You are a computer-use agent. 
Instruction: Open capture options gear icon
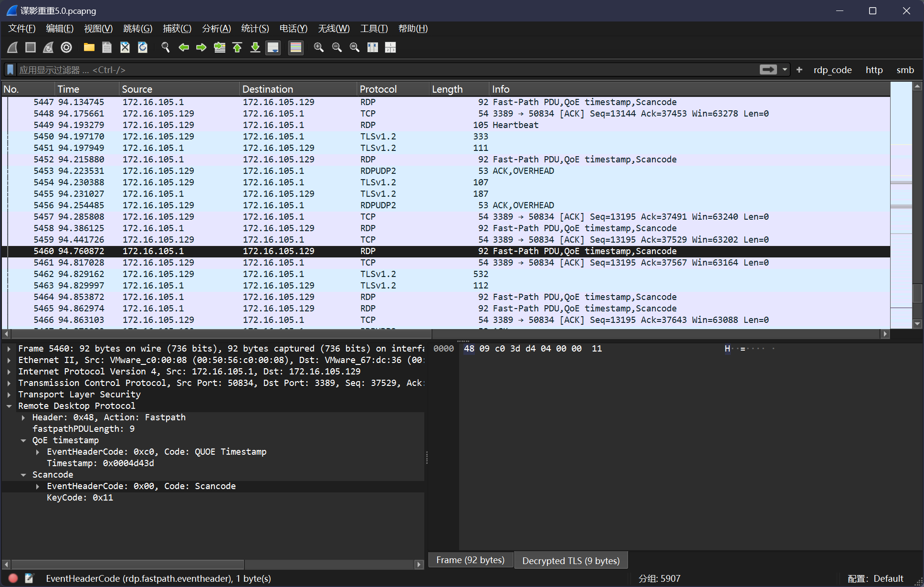click(x=66, y=47)
